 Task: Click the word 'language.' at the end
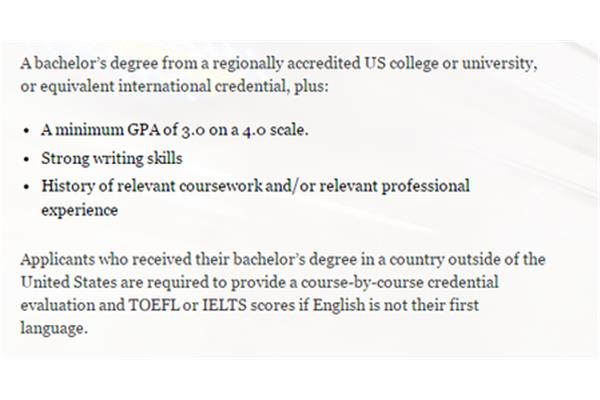[x=54, y=328]
